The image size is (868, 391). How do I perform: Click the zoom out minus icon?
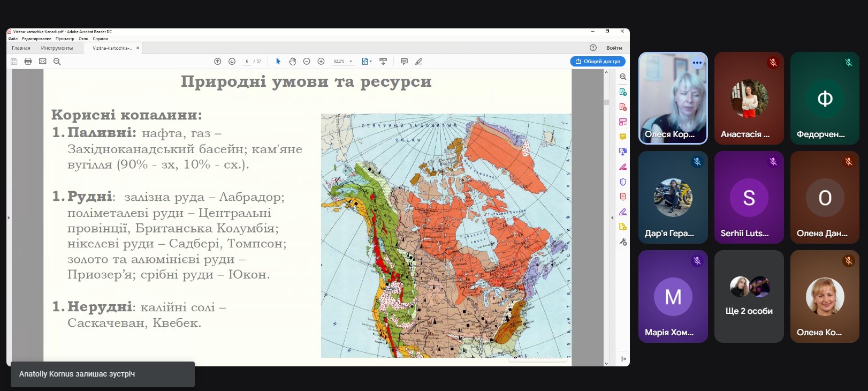307,62
